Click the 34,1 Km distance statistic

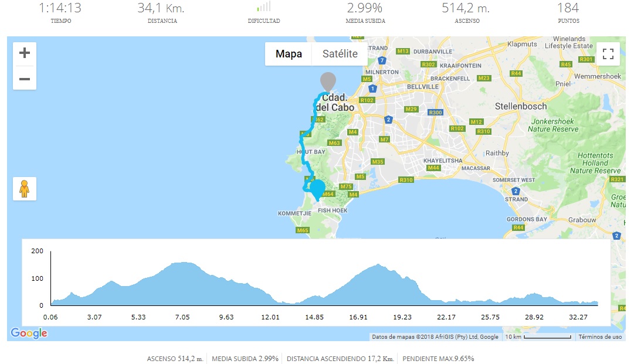(x=162, y=9)
